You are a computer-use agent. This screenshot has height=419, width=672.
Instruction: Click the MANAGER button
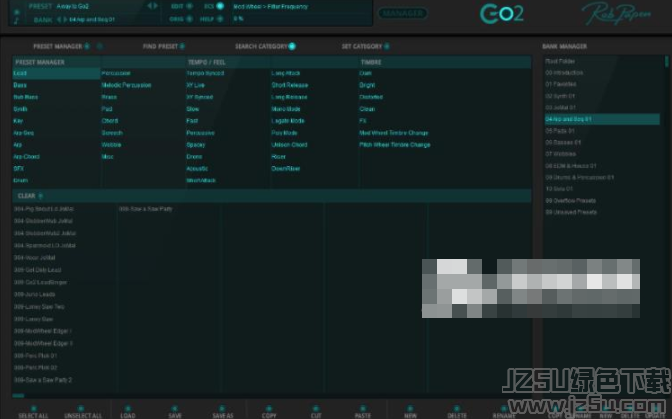coord(402,13)
